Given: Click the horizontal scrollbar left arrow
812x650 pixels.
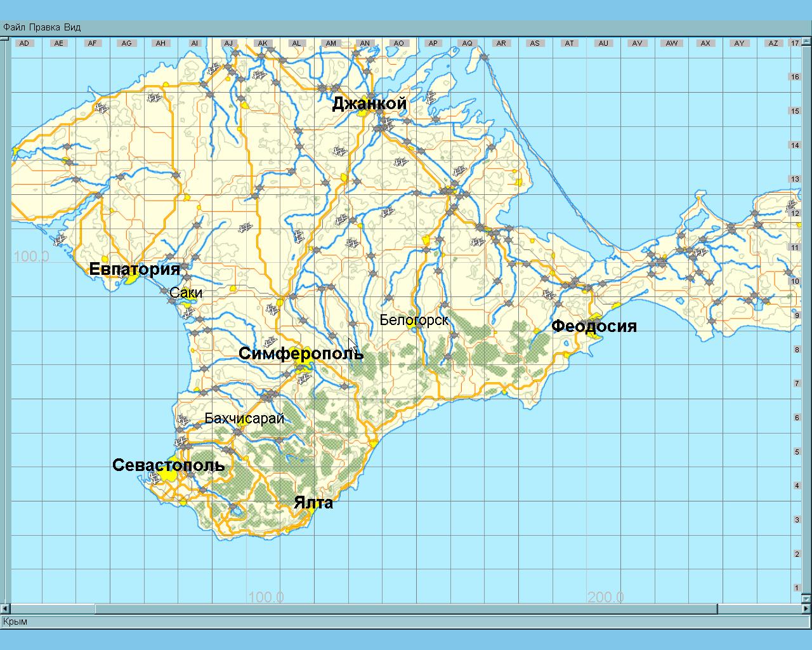Looking at the screenshot, I should point(5,609).
